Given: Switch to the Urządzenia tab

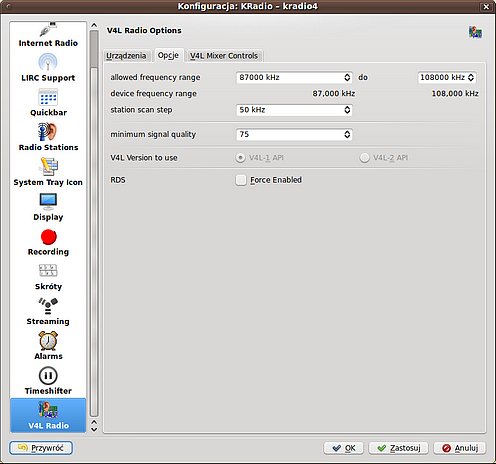Looking at the screenshot, I should (x=126, y=56).
